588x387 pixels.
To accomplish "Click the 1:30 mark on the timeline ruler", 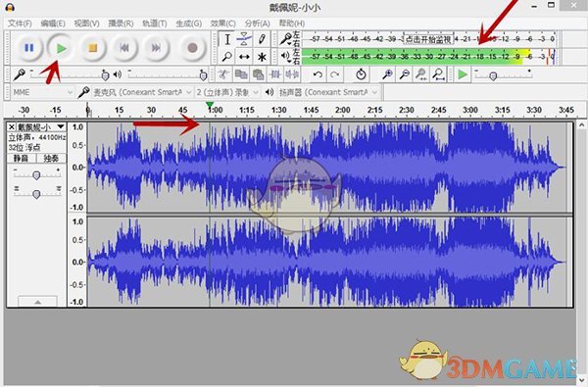I will (x=278, y=110).
